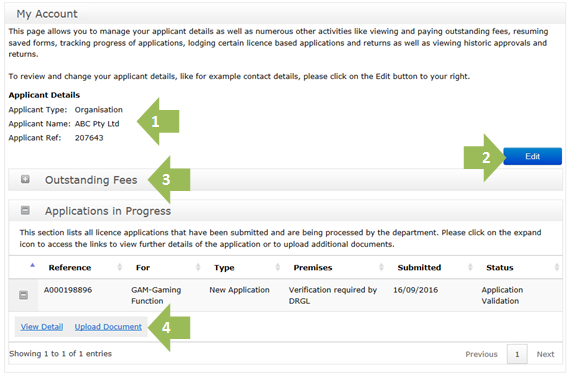Expand the Outstanding Fees section
The image size is (573, 380).
(x=25, y=179)
